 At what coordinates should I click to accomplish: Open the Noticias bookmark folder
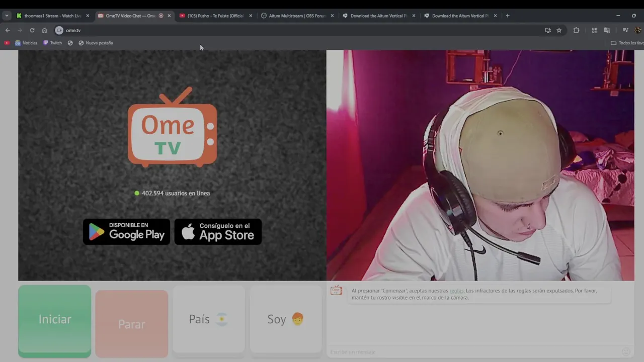26,43
